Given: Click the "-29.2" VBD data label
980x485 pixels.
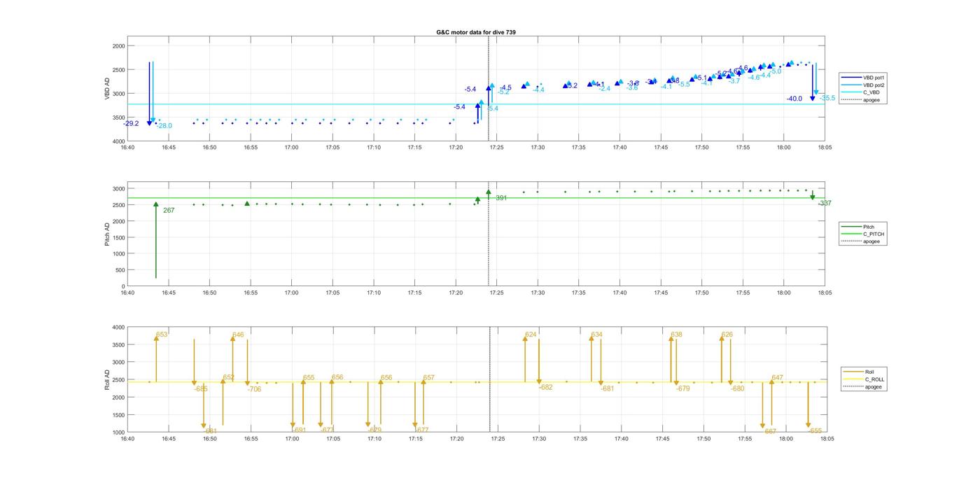Looking at the screenshot, I should (131, 124).
